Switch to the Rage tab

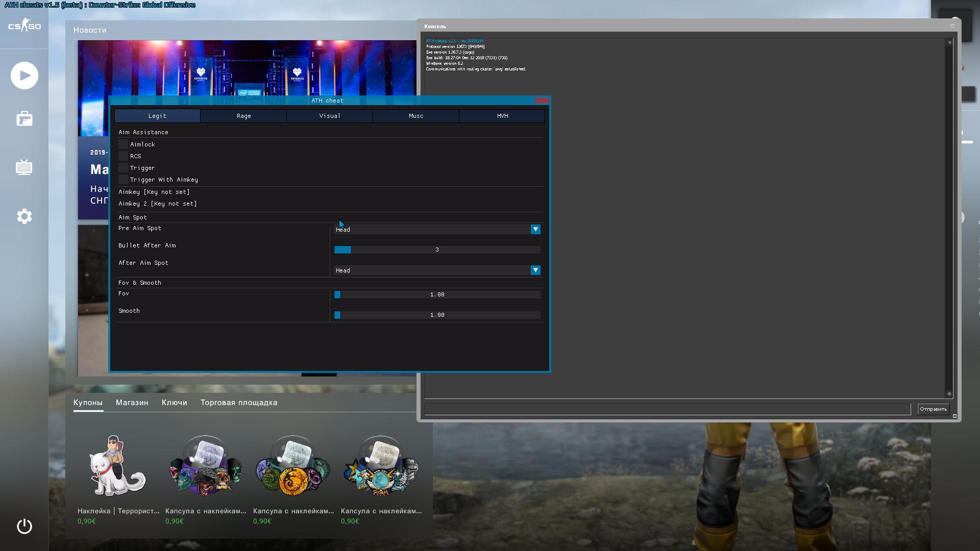tap(243, 116)
